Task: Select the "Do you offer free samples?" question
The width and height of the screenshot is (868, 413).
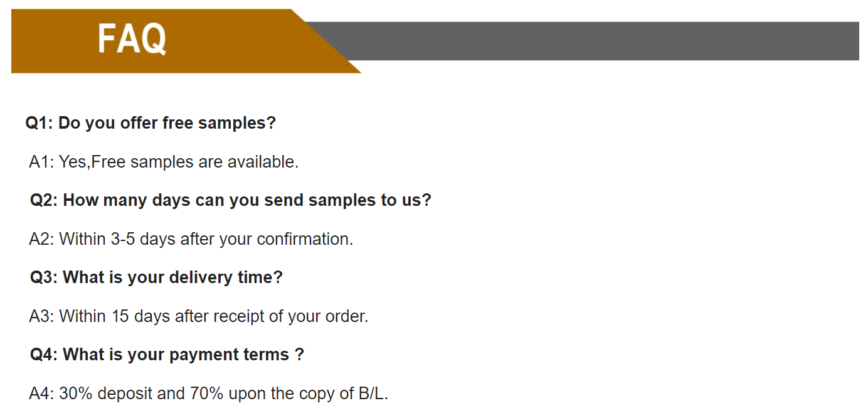Action: pyautogui.click(x=167, y=123)
